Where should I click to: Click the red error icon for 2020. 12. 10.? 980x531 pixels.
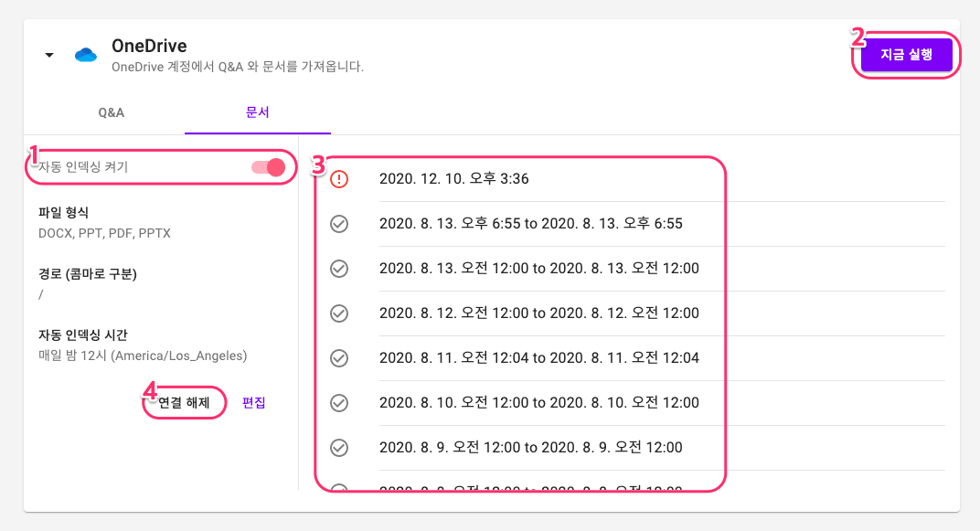[x=339, y=179]
